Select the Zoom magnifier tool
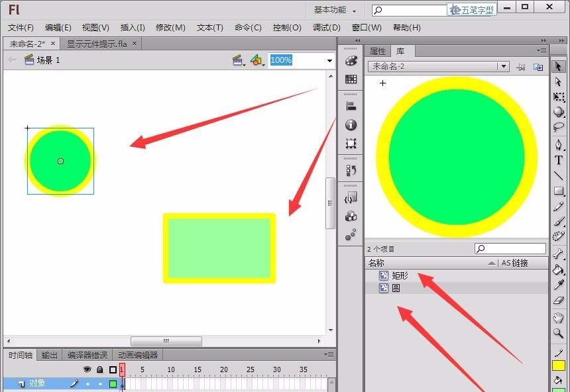The image size is (570, 392). (x=559, y=333)
